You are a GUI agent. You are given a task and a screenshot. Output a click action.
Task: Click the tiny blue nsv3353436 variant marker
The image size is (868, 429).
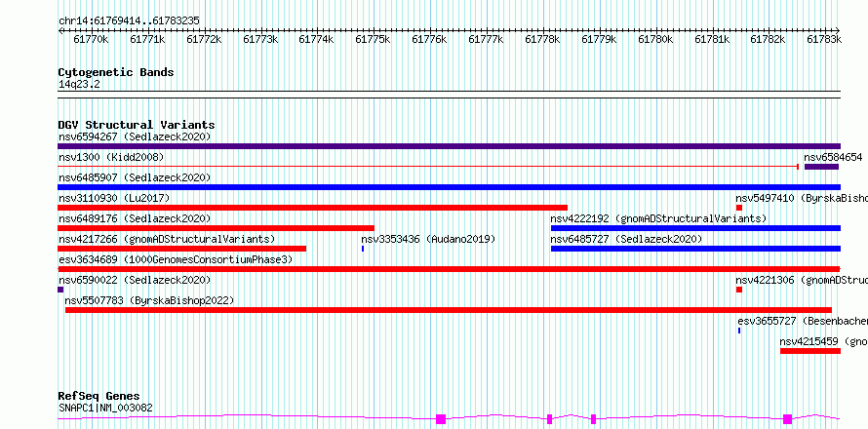pyautogui.click(x=363, y=249)
